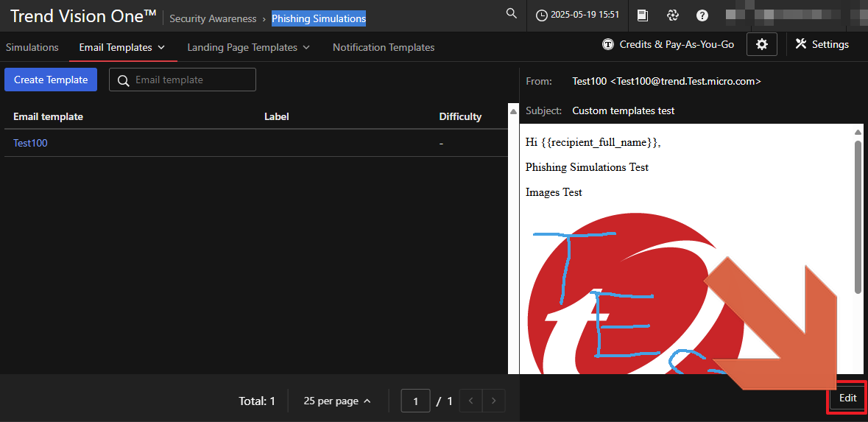The width and height of the screenshot is (868, 422).
Task: Open the 25 per page selector
Action: click(x=337, y=401)
